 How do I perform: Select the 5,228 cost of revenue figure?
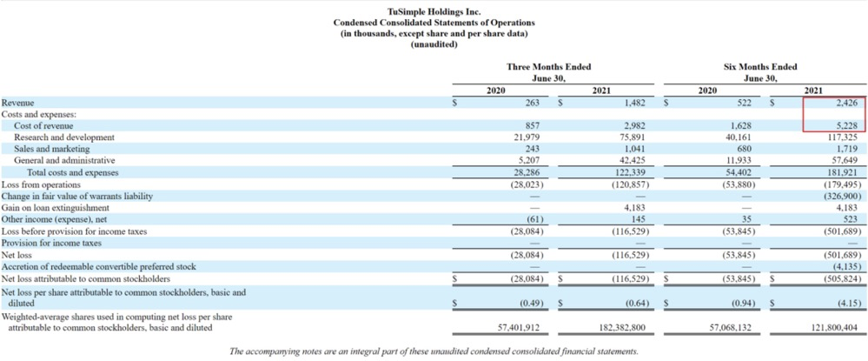[x=845, y=125]
